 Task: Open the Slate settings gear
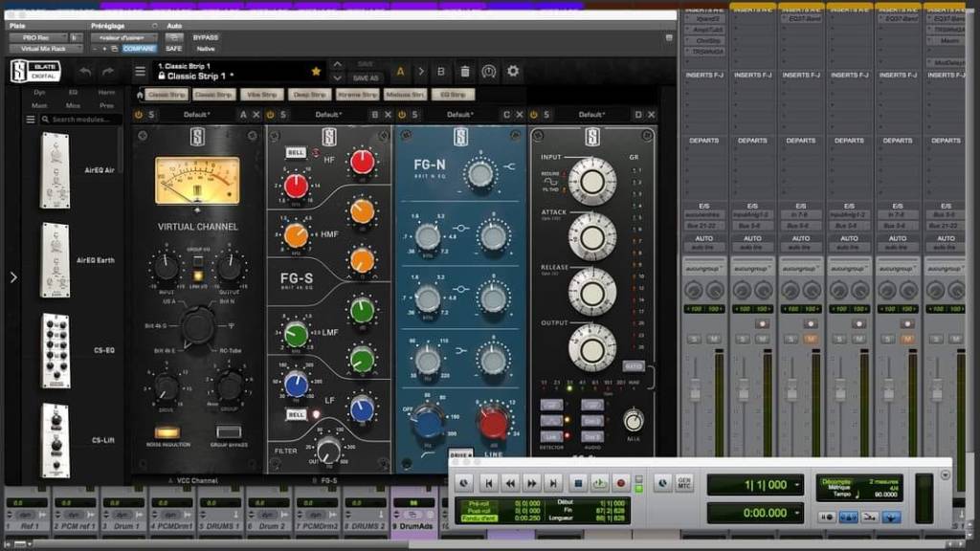[x=513, y=72]
